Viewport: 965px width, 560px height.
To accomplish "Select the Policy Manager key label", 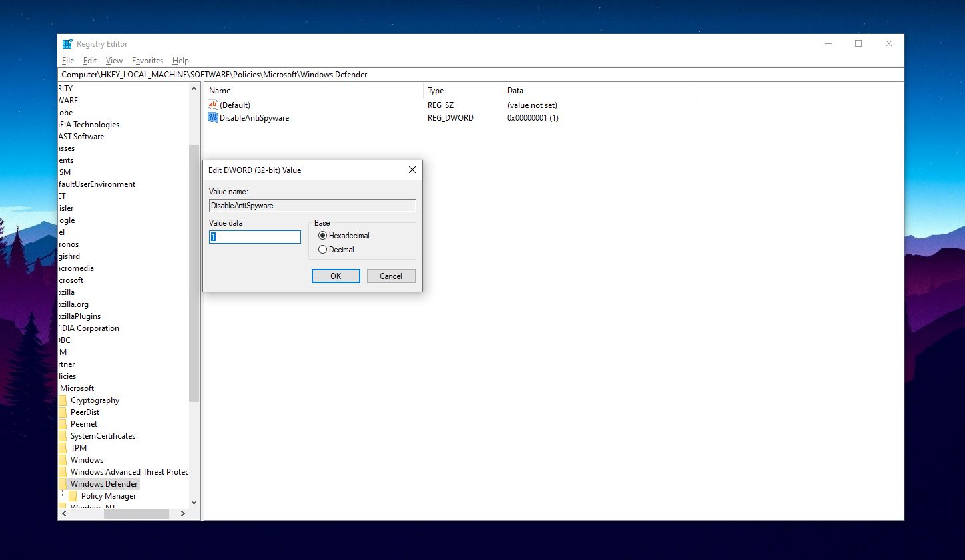I will click(x=109, y=496).
